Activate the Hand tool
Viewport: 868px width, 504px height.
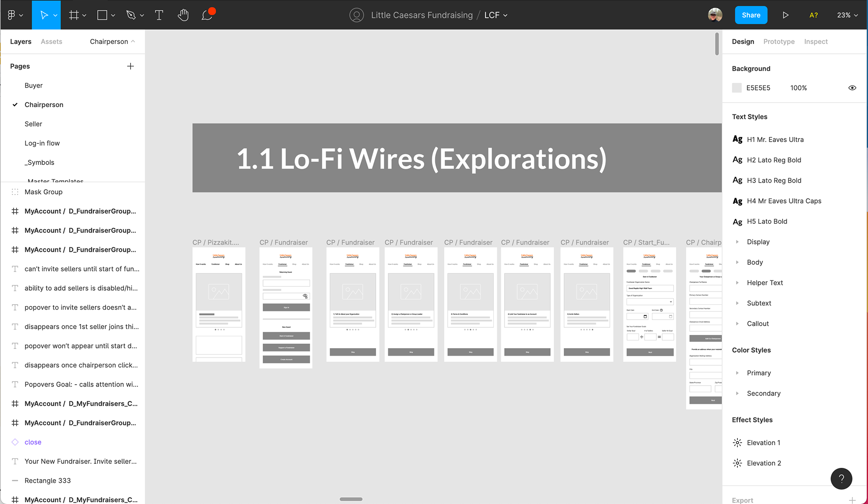click(183, 15)
